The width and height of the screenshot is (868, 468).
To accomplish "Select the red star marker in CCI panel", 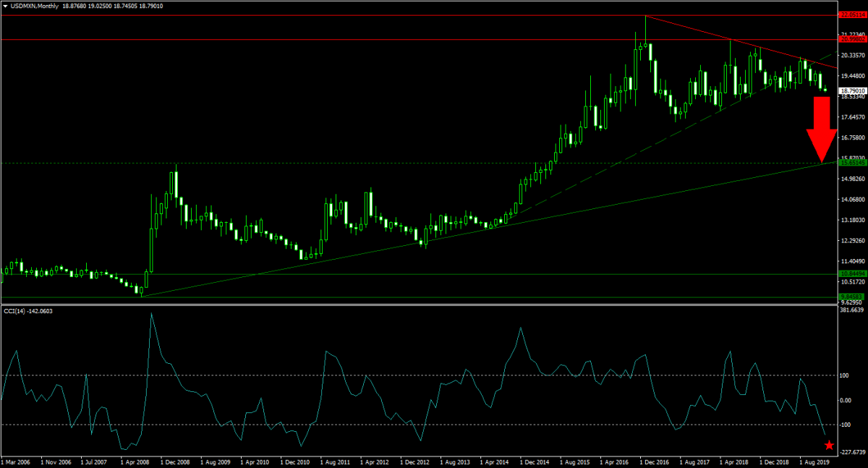I will click(829, 446).
